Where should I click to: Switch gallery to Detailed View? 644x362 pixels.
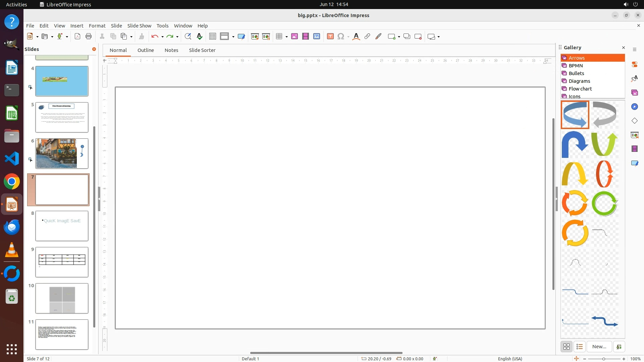[x=580, y=347]
